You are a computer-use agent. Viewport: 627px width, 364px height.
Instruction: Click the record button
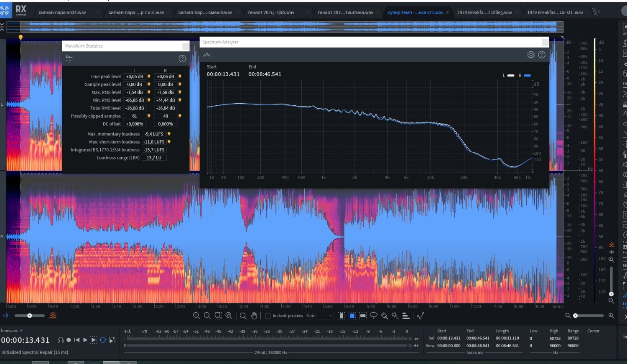click(x=69, y=340)
